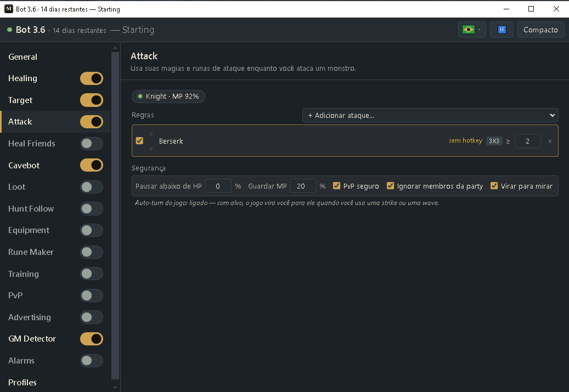Move the Berserk rule down
Viewport: 569px width, 392px height.
click(x=151, y=149)
